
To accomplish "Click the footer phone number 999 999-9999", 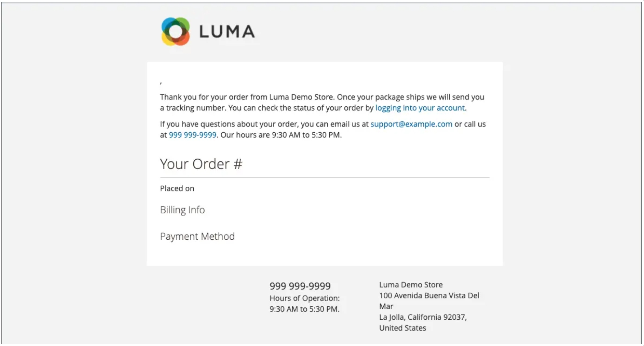I will [x=300, y=286].
